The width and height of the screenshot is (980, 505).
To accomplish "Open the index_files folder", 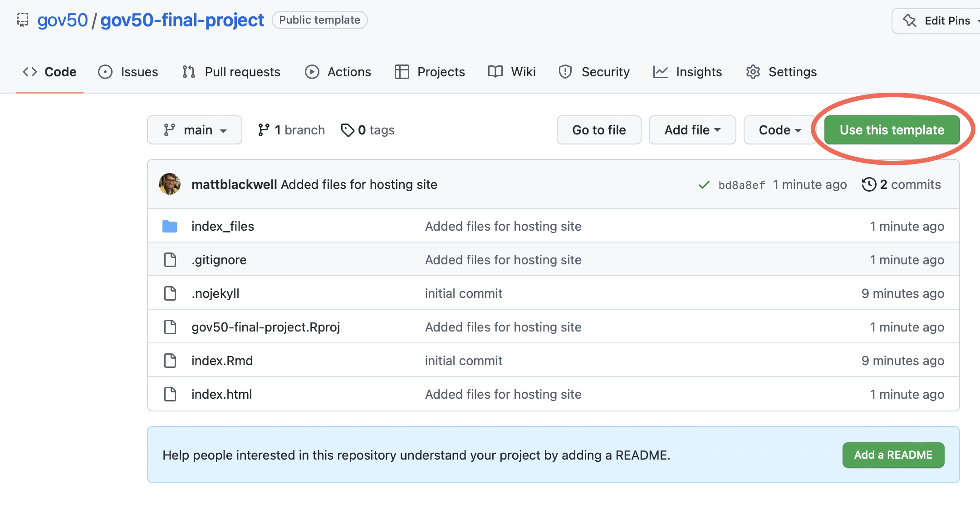I will click(x=223, y=226).
